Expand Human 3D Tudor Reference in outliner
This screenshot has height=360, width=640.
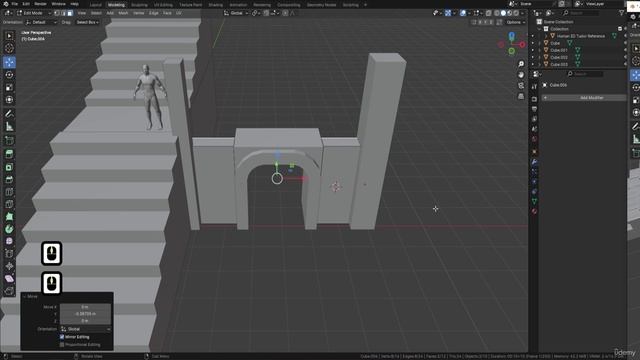pos(546,36)
